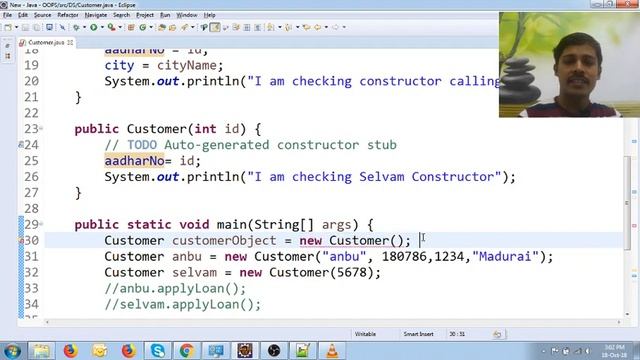
Task: Click the Open Task toolbar icon
Action: 172,27
